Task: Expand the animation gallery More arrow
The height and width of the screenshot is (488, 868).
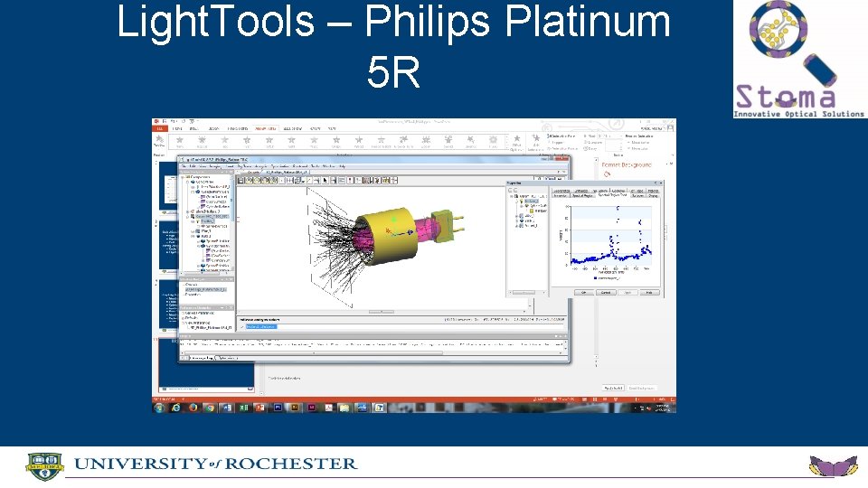Action: click(x=506, y=147)
